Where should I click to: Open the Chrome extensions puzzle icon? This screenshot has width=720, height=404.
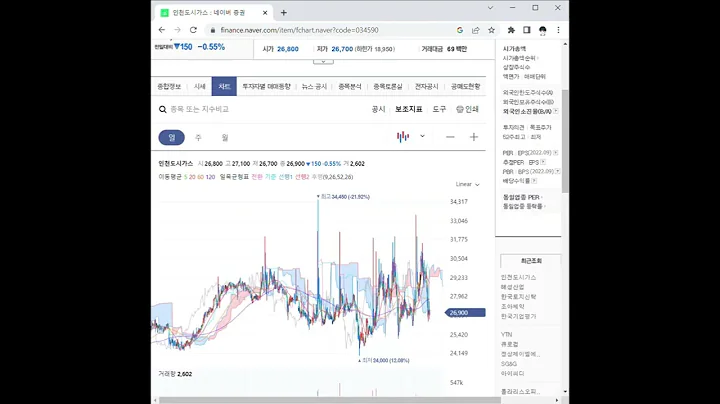point(511,30)
